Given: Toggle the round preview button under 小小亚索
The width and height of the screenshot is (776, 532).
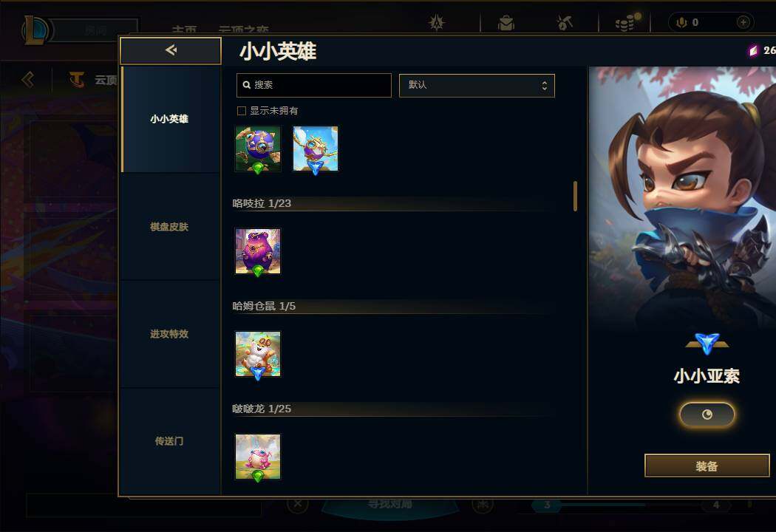Looking at the screenshot, I should pos(707,415).
